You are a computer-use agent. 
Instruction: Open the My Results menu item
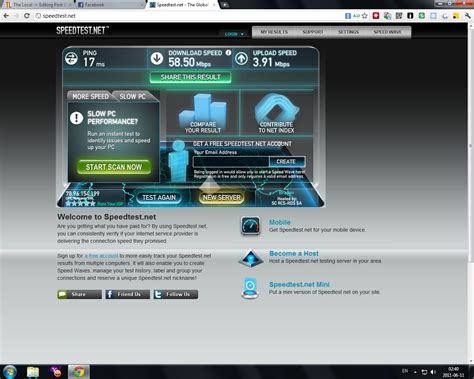(x=274, y=32)
